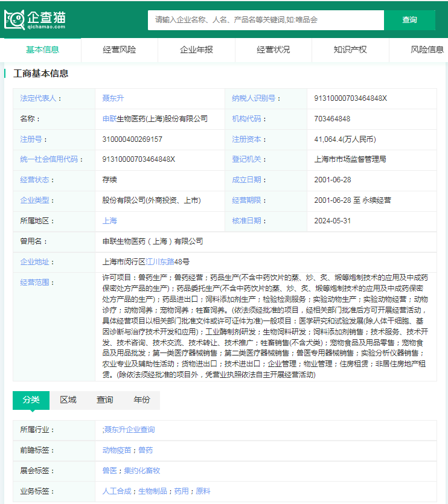Click the 法定代表人 label link
Screen dimensions: 448x504
pos(38,98)
